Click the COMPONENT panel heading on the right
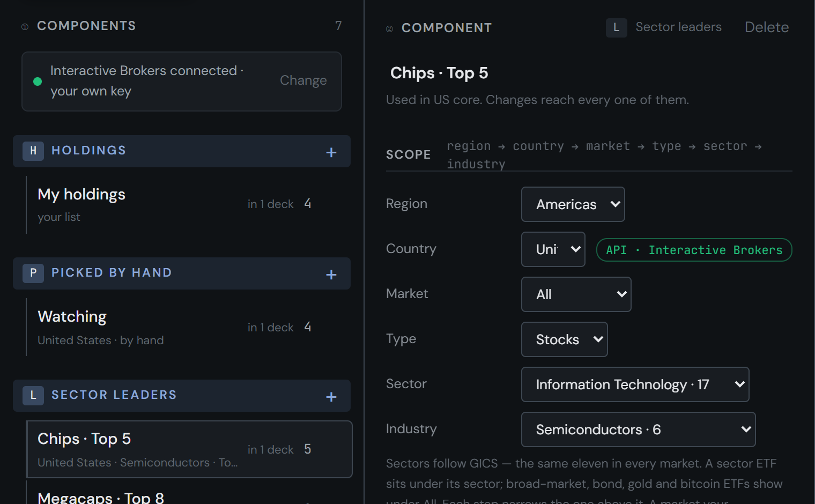The width and height of the screenshot is (815, 504). (447, 28)
